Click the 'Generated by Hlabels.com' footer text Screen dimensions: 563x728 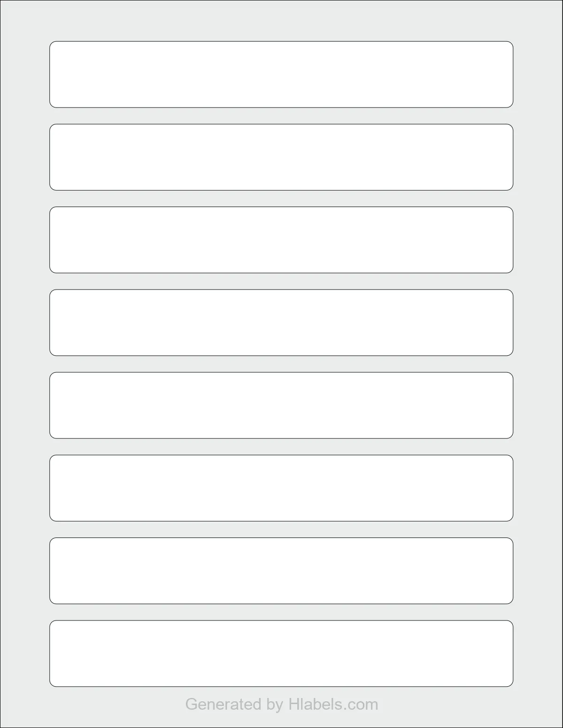pos(282,705)
